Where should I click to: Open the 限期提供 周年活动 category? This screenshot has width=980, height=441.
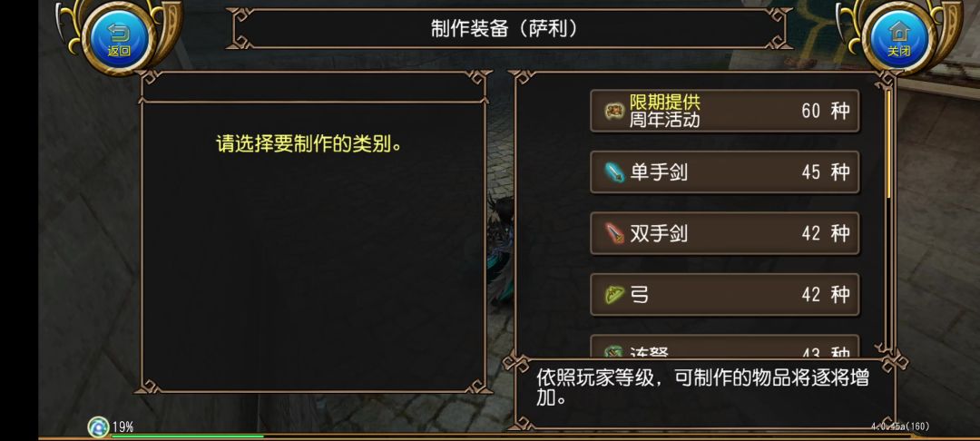(724, 111)
